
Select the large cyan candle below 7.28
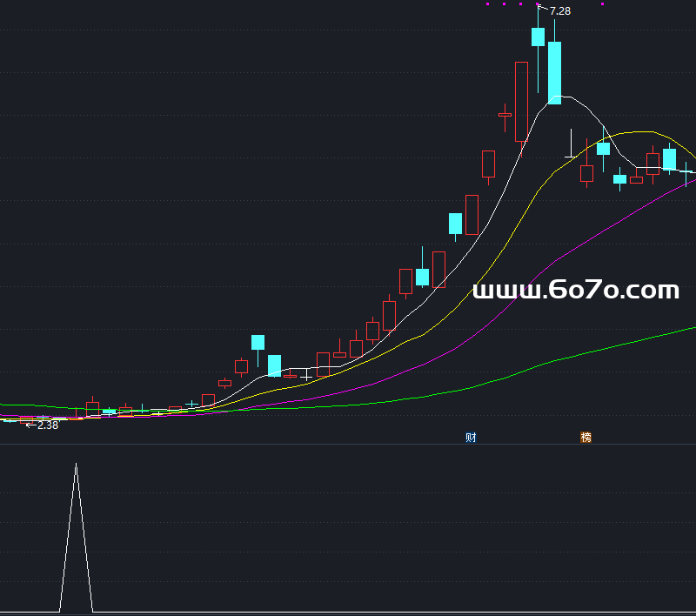(x=554, y=72)
